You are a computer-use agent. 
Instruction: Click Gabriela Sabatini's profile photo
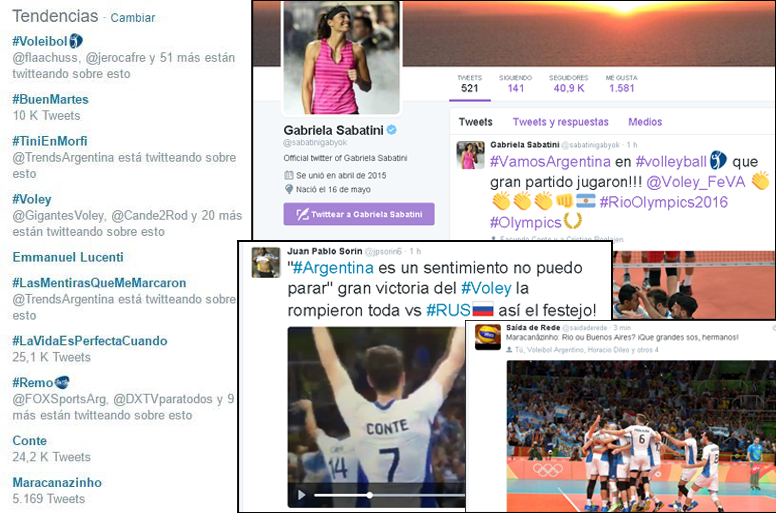(341, 57)
